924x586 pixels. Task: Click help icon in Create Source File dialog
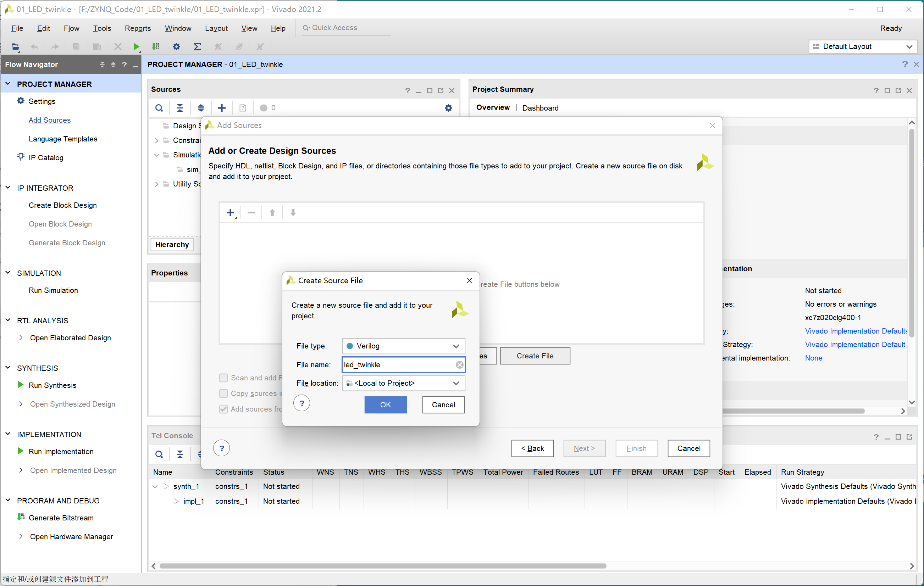pos(301,403)
